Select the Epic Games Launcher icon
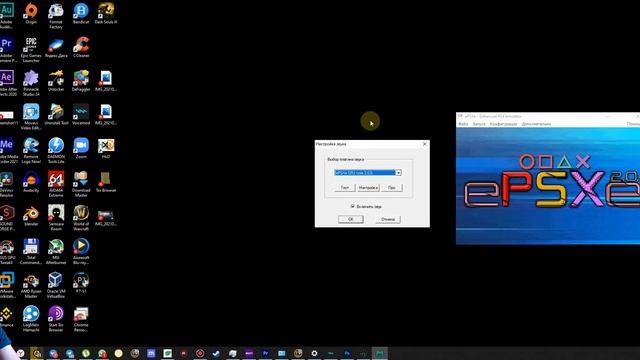 (31, 49)
